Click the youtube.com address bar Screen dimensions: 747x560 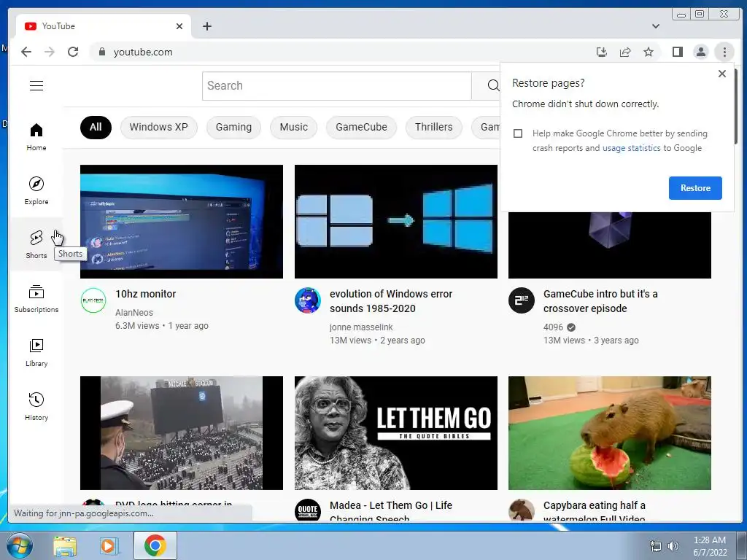343,52
